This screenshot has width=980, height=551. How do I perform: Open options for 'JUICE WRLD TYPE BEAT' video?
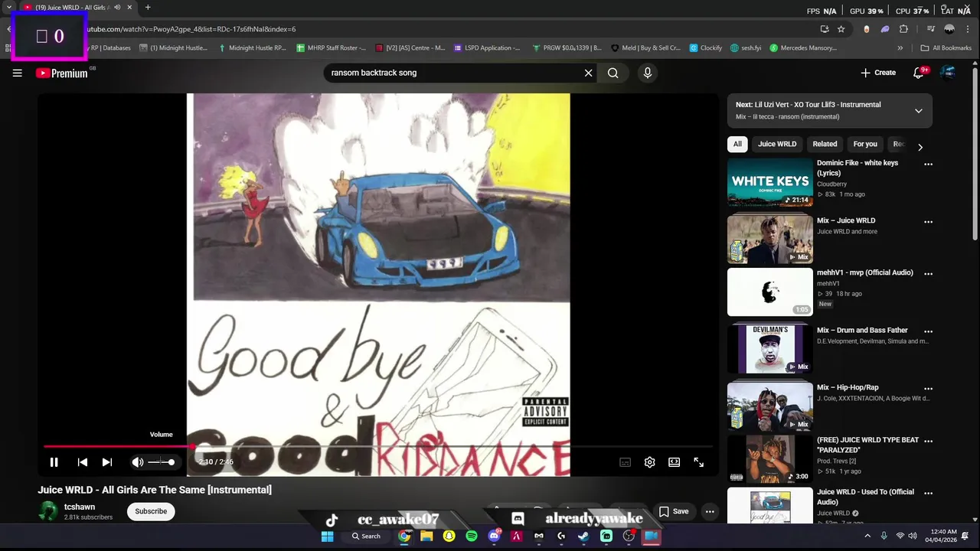928,441
